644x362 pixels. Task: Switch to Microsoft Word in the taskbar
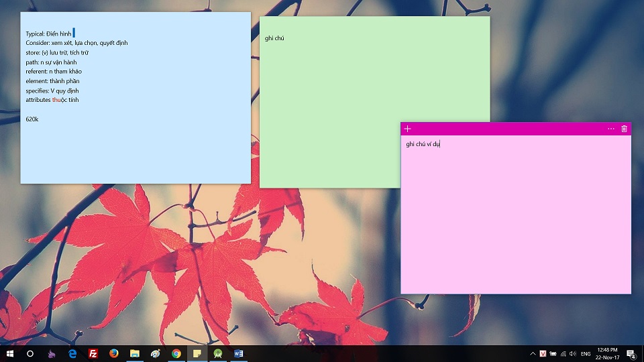pos(239,353)
